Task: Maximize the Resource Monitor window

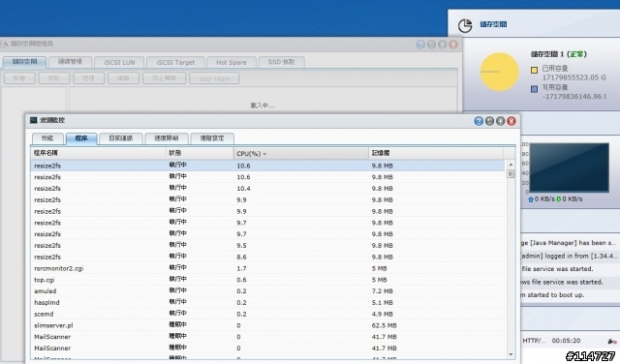Action: tap(500, 121)
